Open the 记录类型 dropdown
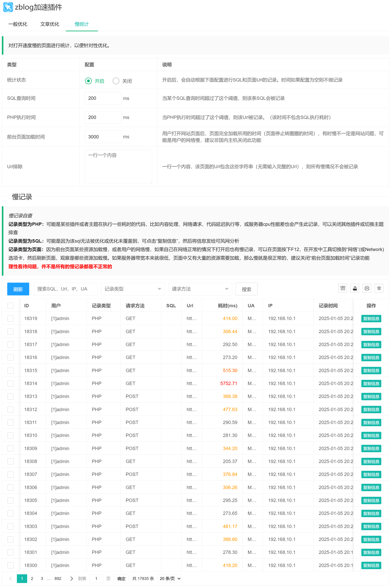 pyautogui.click(x=133, y=289)
